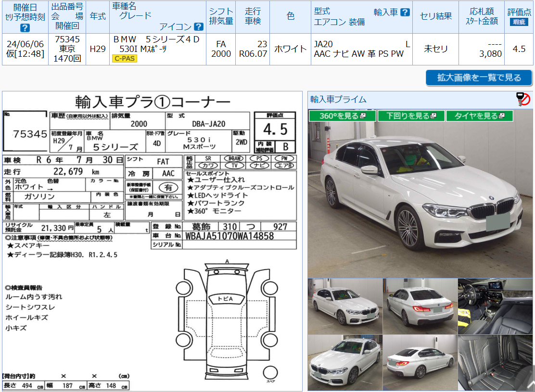Open the 下回りを見る underbody view

[x=407, y=116]
